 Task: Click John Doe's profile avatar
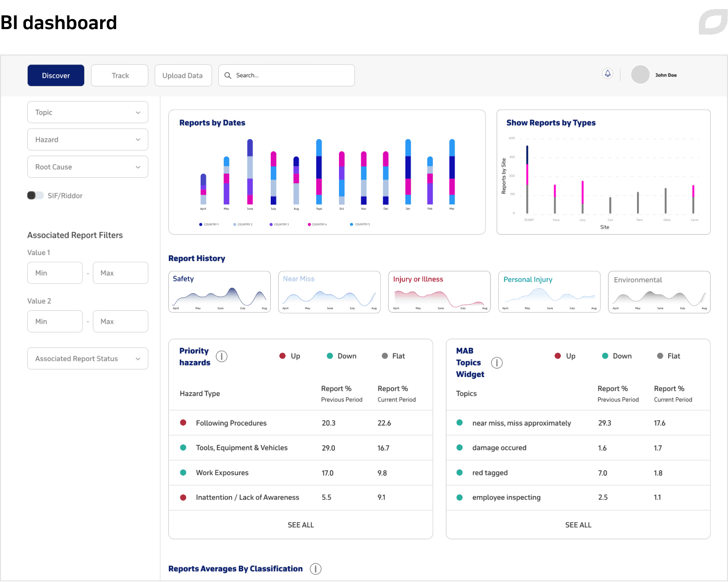[640, 75]
